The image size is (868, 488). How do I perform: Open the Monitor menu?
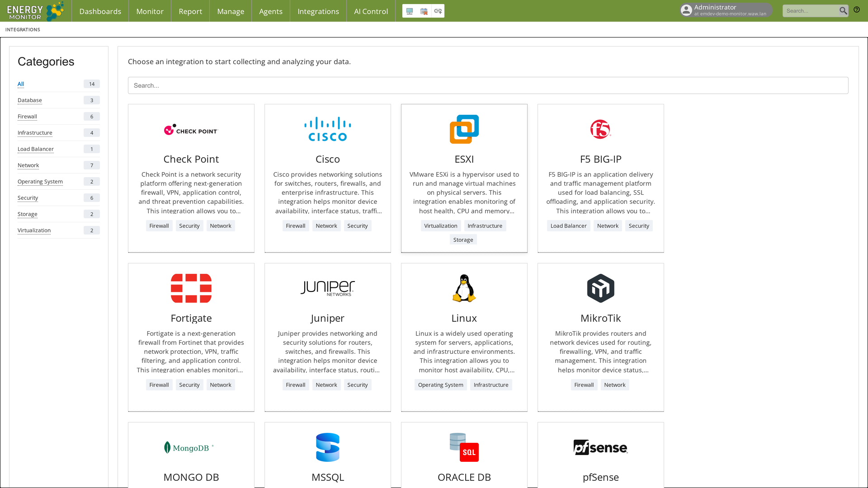150,11
